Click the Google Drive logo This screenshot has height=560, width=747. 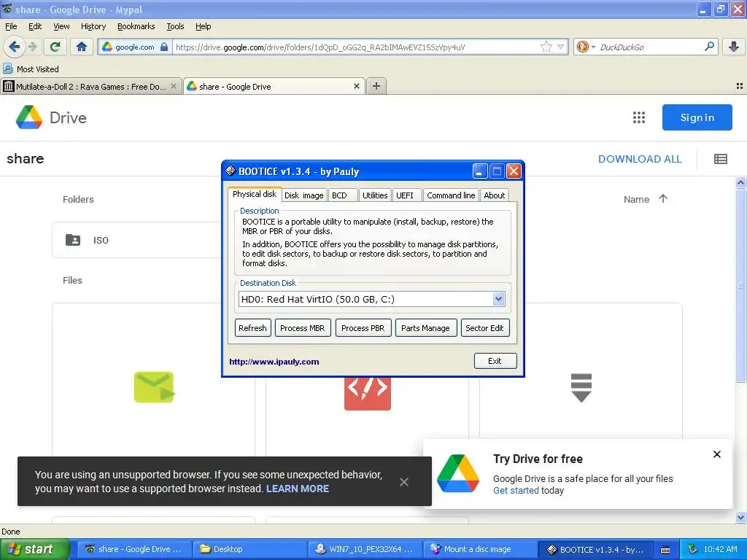[x=52, y=117]
